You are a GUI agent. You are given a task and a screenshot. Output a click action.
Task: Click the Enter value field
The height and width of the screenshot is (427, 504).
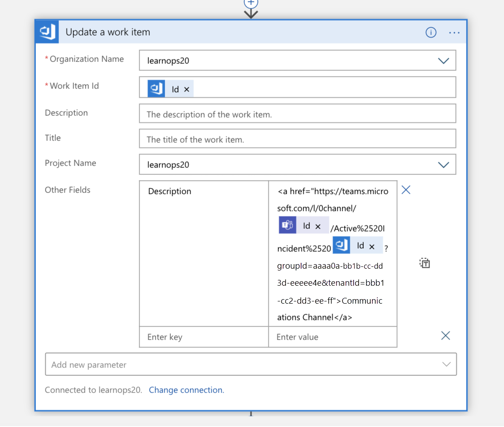(x=333, y=337)
